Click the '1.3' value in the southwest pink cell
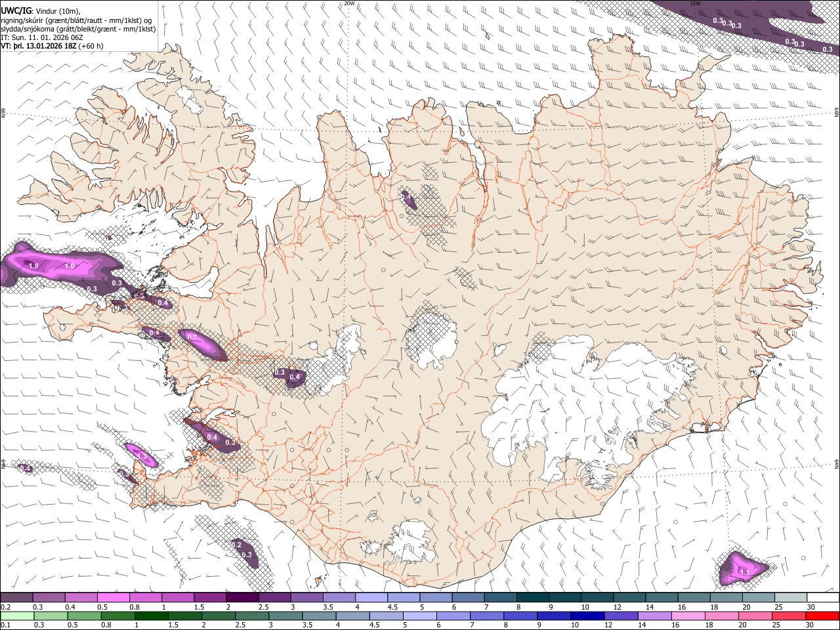This screenshot has width=840, height=630. pyautogui.click(x=141, y=455)
